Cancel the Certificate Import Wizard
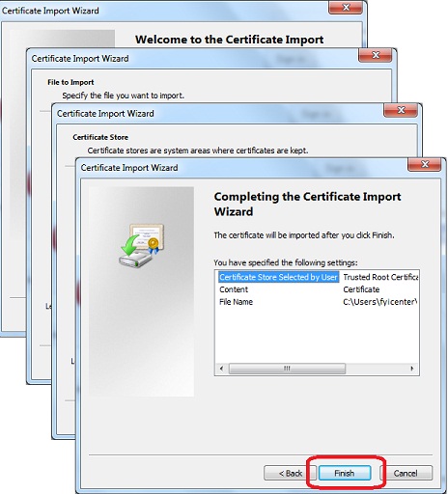The width and height of the screenshot is (448, 494). [406, 473]
